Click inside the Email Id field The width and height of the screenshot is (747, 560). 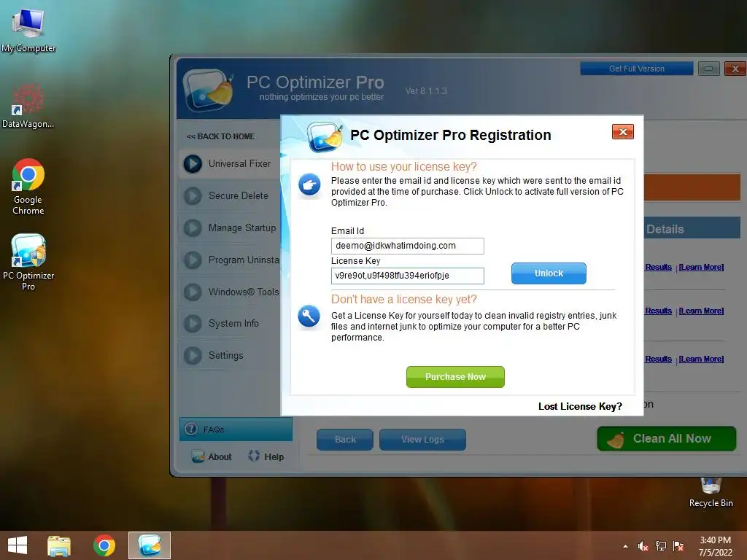407,246
